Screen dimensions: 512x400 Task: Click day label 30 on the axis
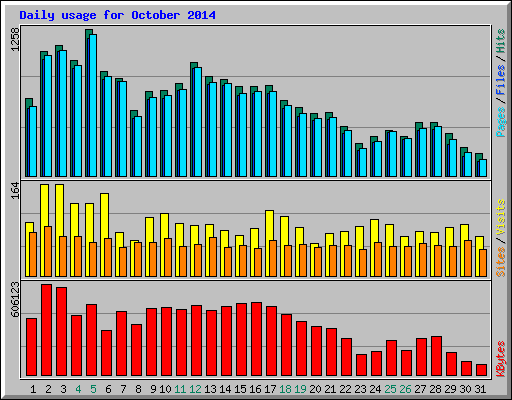coord(465,389)
